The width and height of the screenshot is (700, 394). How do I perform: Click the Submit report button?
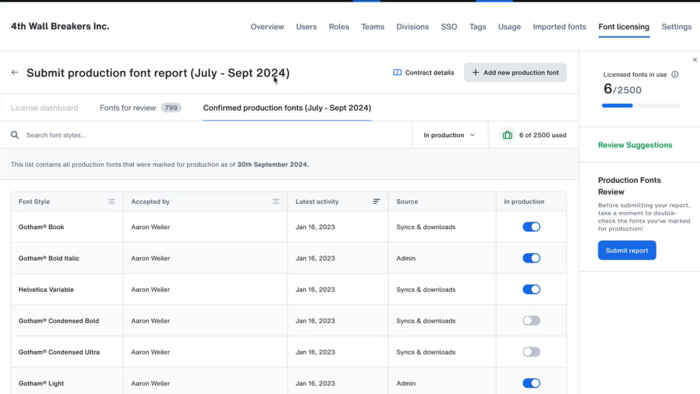coord(627,250)
